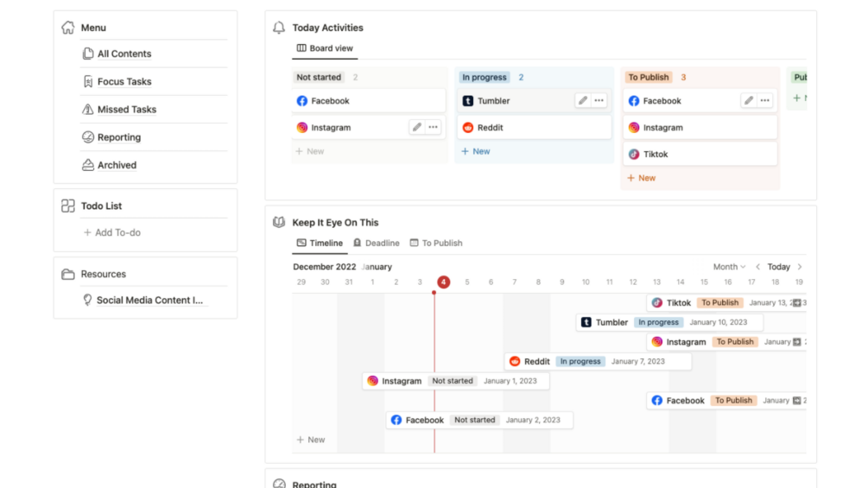Click the All Contents document icon
The image size is (868, 488).
88,54
